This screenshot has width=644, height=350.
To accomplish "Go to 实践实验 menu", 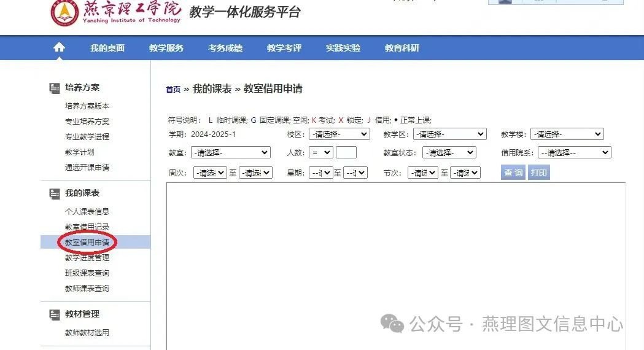I will (343, 48).
